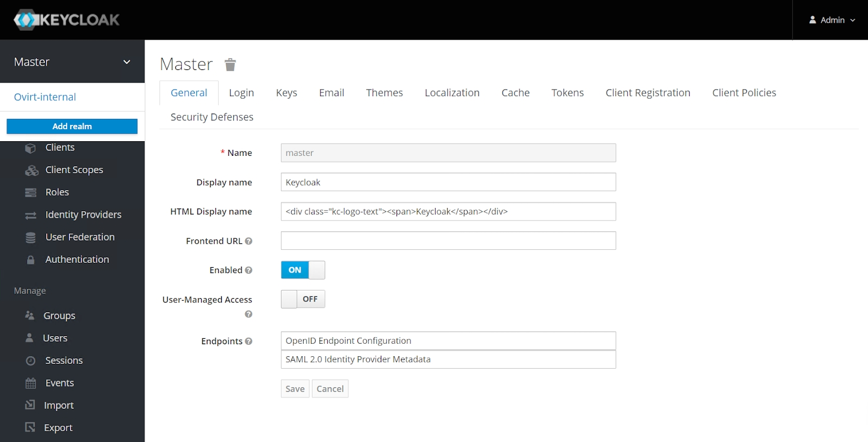Disable the realm Enabled switch
Screen dimensions: 868x442
(303, 270)
